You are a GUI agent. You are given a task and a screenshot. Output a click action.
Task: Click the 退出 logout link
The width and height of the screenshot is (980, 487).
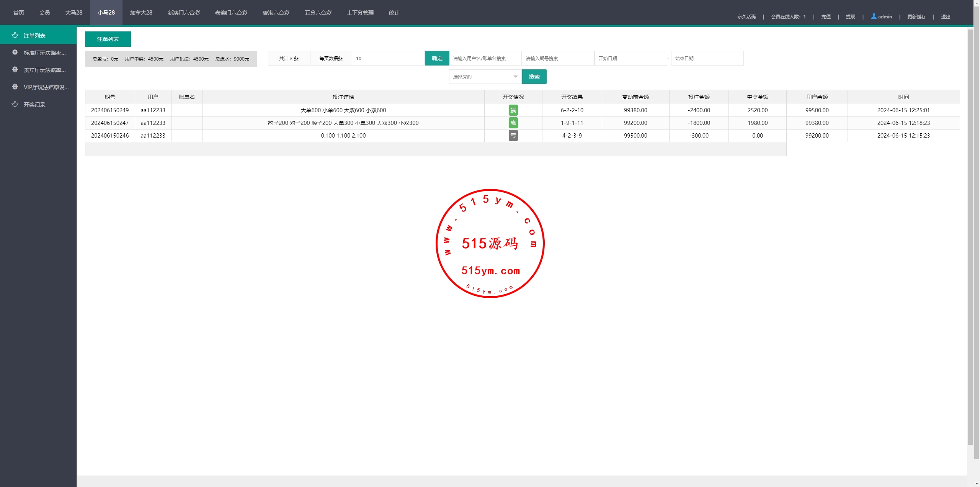(946, 17)
